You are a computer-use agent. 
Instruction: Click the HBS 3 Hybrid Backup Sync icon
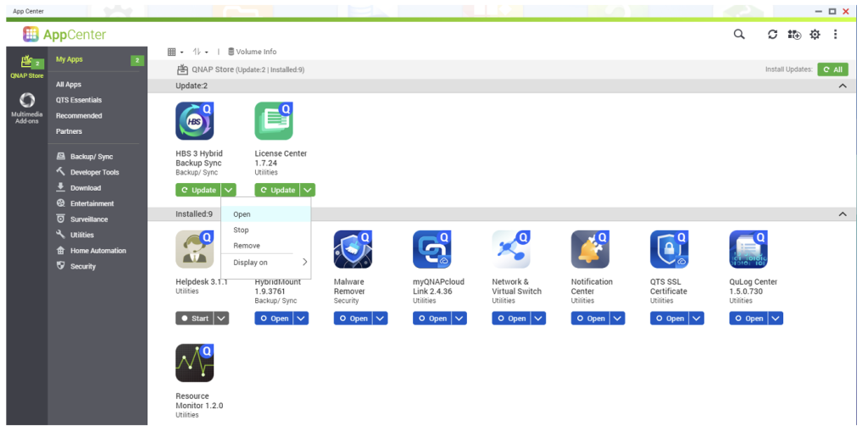coord(196,121)
